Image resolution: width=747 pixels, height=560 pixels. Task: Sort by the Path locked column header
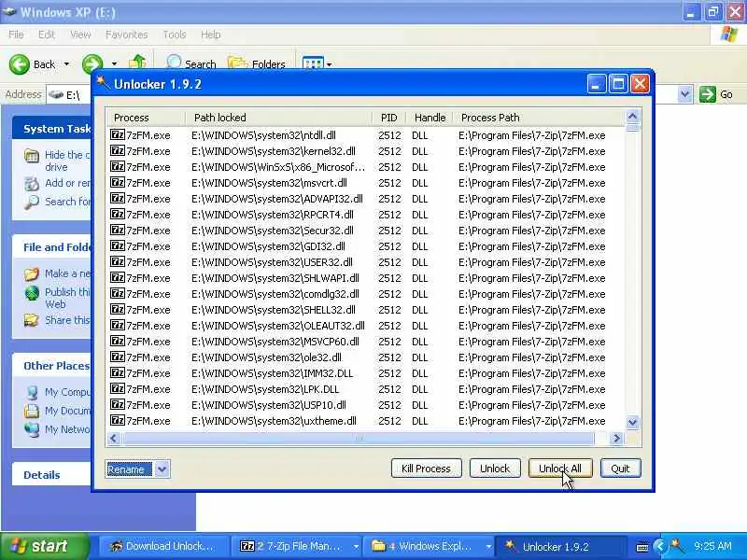click(x=278, y=118)
